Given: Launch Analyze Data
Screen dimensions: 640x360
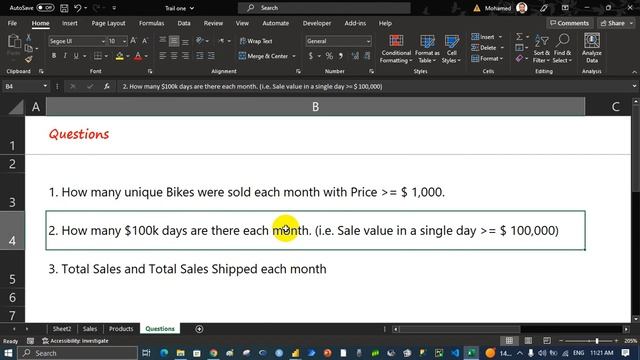Looking at the screenshot, I should [x=592, y=49].
